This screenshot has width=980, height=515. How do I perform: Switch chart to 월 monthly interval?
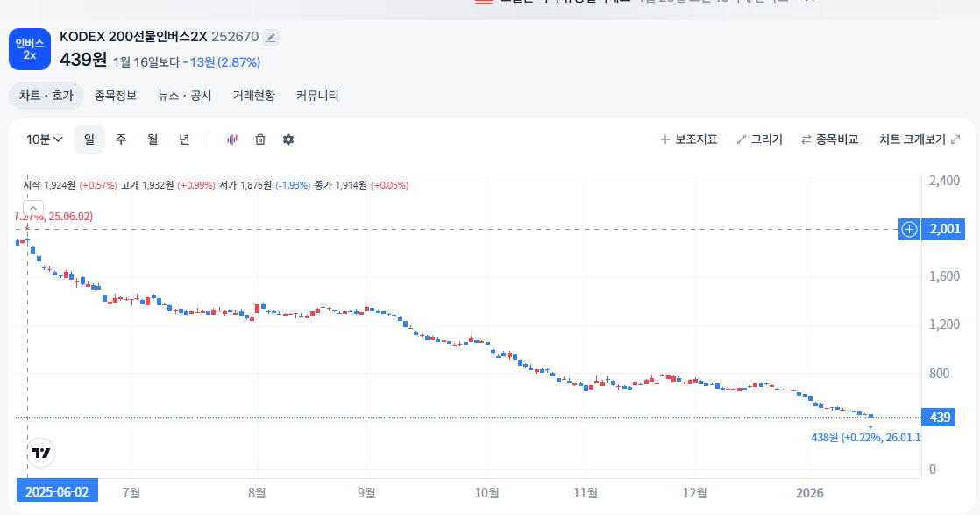[153, 139]
